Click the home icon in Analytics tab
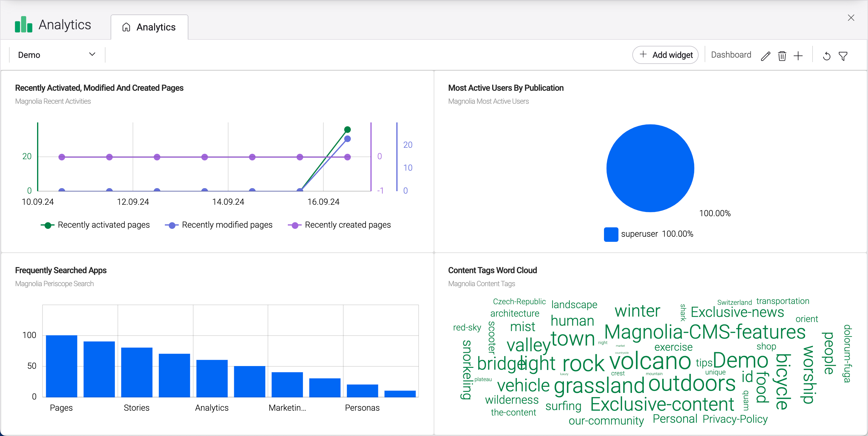 126,27
